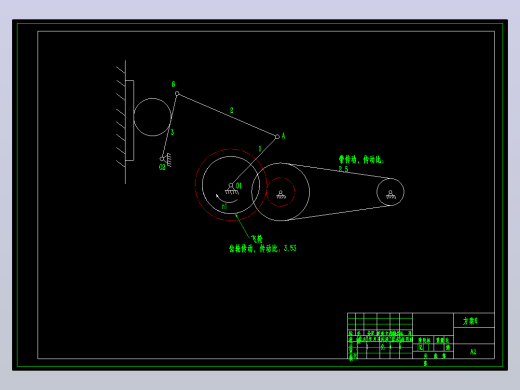Select the n1 rotation label
The image size is (520, 390).
point(225,207)
